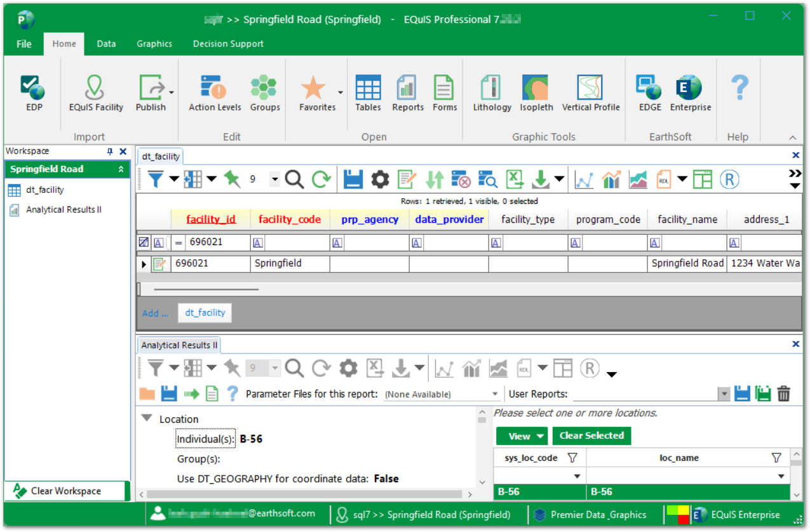Save dt_facility table with the floppy disk icon
This screenshot has width=810, height=532.
click(x=353, y=180)
